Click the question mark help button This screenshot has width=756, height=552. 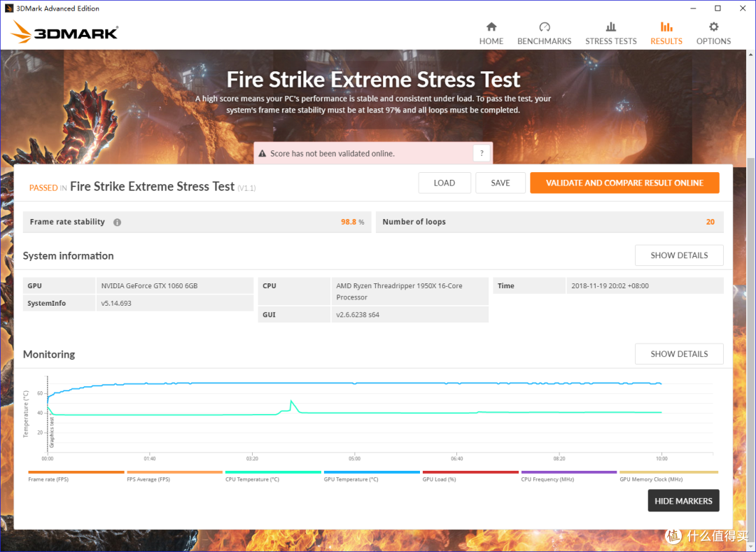point(482,153)
